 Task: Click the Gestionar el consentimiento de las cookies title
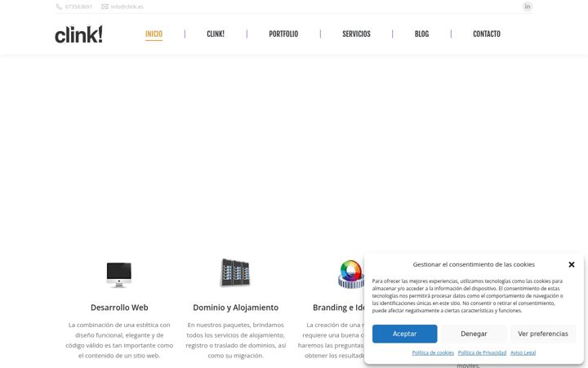(x=474, y=264)
